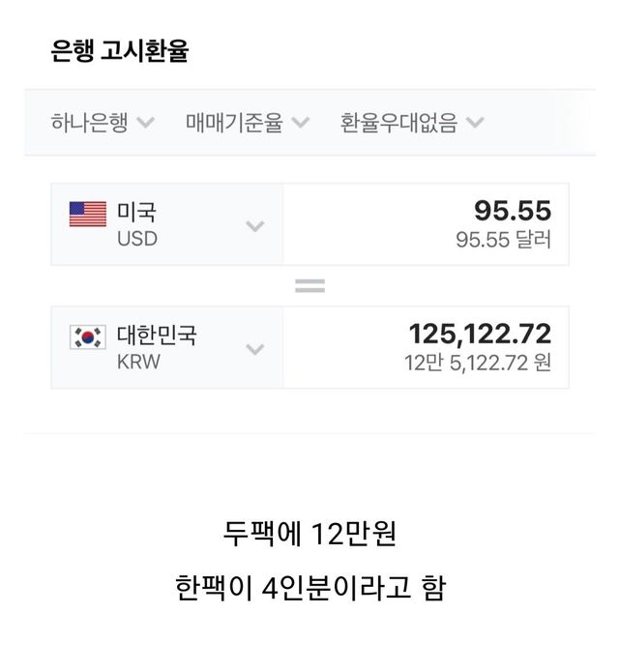The width and height of the screenshot is (619, 672).
Task: Open the 매매기준율 rate type dropdown
Action: coord(234,123)
